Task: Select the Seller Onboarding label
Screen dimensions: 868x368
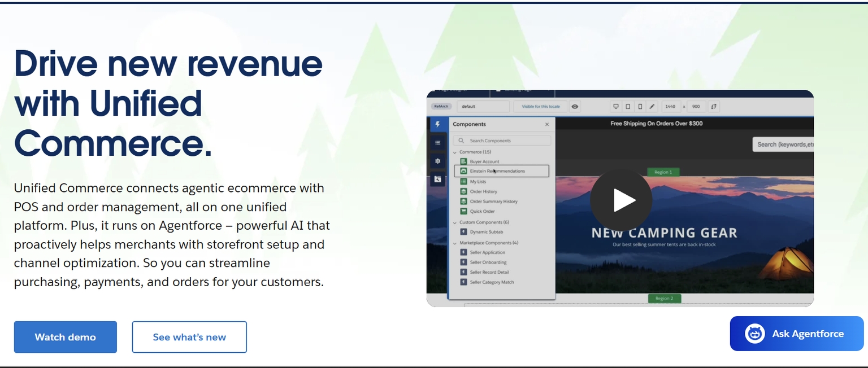Action: 488,262
